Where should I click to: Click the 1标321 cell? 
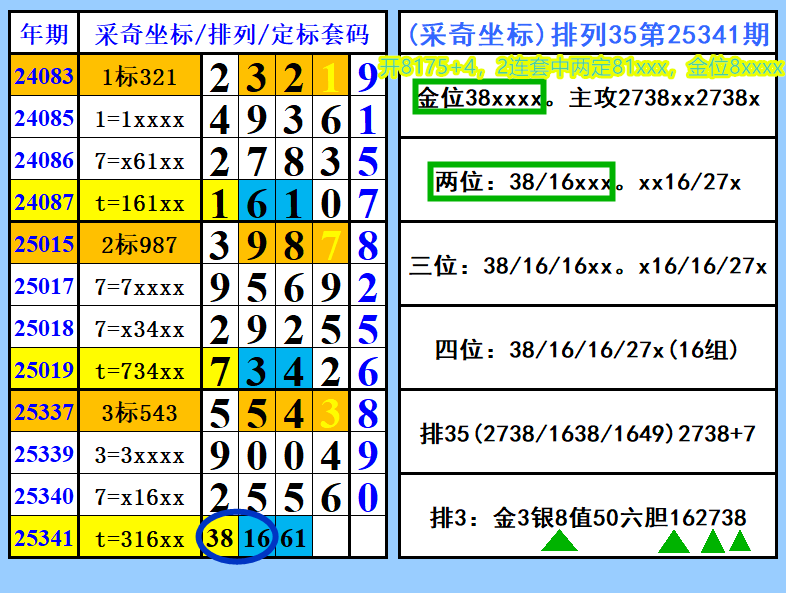coord(140,76)
